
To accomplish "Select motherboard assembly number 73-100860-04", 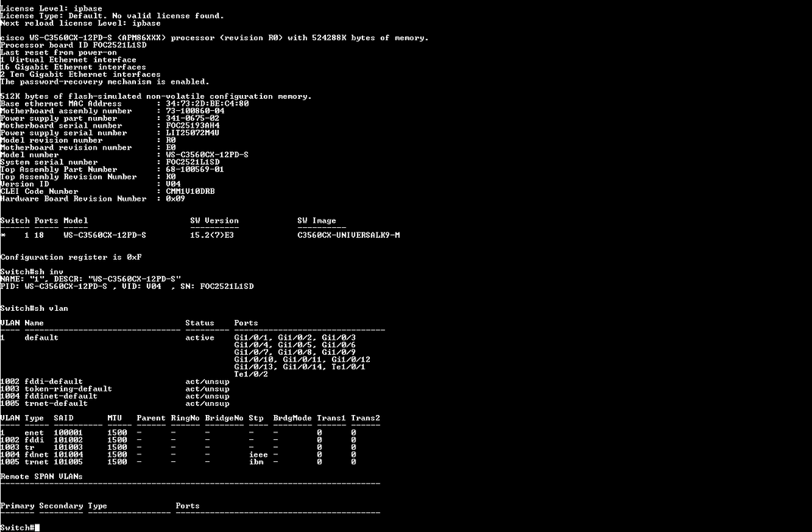I will click(195, 111).
